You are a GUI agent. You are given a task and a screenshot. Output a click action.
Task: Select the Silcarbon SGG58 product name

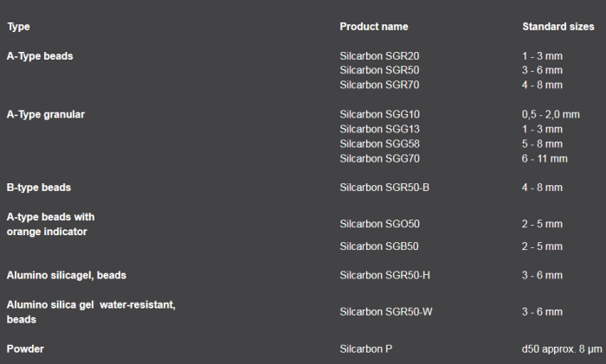pos(379,144)
